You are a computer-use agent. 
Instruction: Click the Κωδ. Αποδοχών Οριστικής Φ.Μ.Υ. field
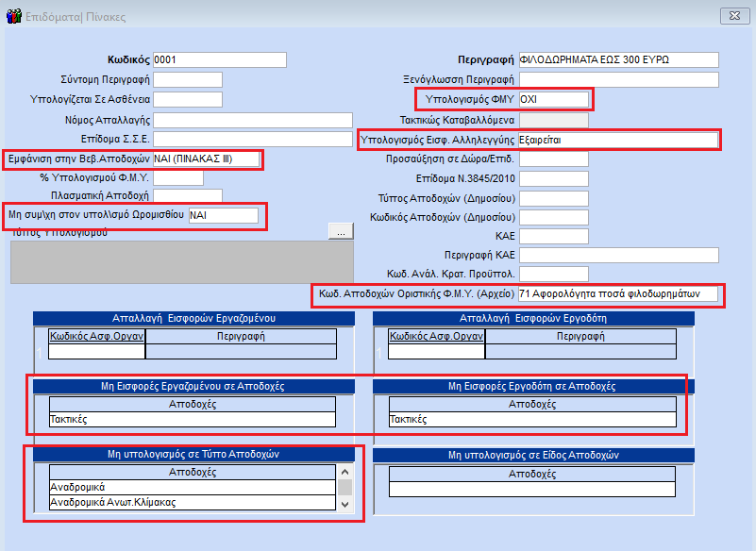click(618, 294)
